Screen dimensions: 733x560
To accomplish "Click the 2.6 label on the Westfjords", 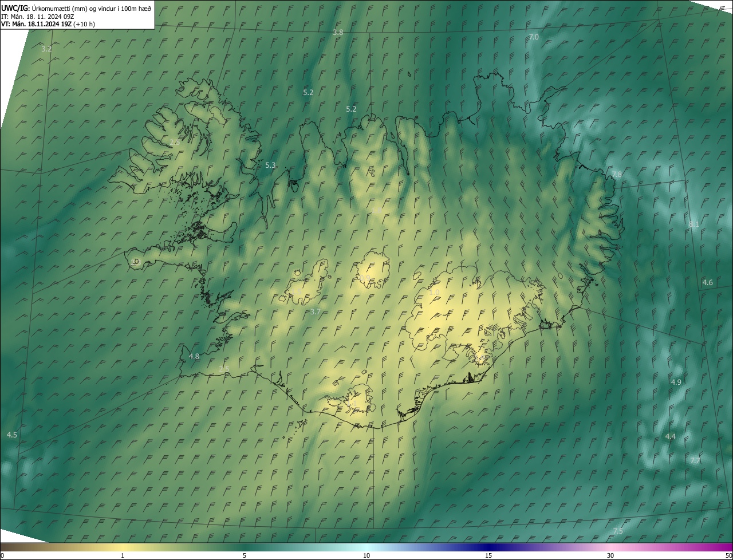I will point(175,143).
